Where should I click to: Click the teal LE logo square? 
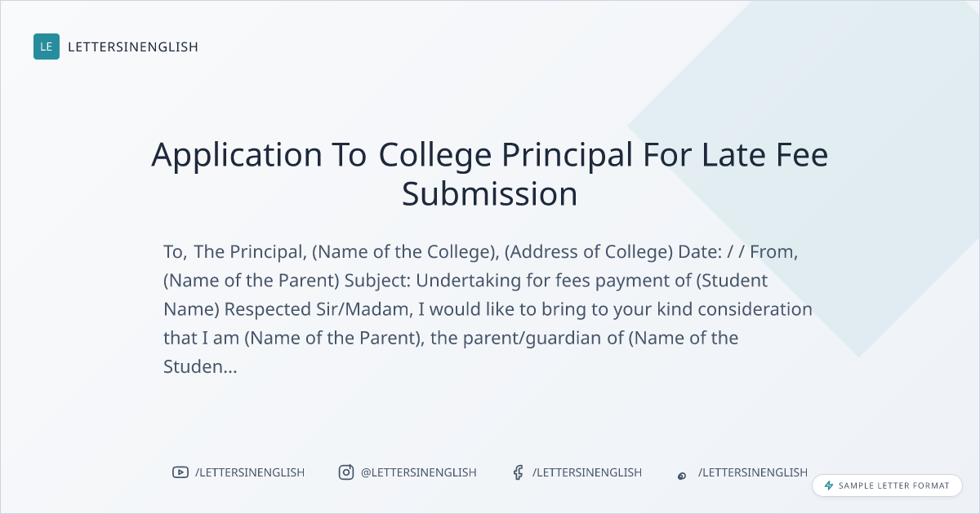(x=47, y=47)
